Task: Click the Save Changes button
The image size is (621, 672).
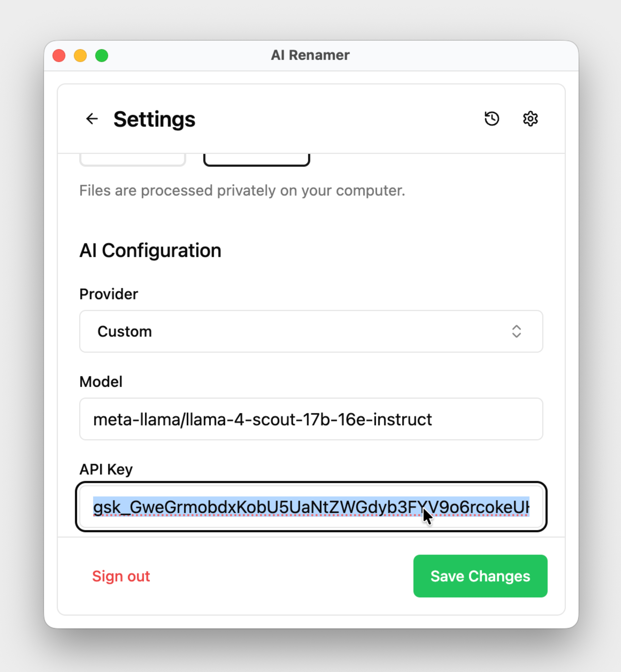Action: coord(480,576)
